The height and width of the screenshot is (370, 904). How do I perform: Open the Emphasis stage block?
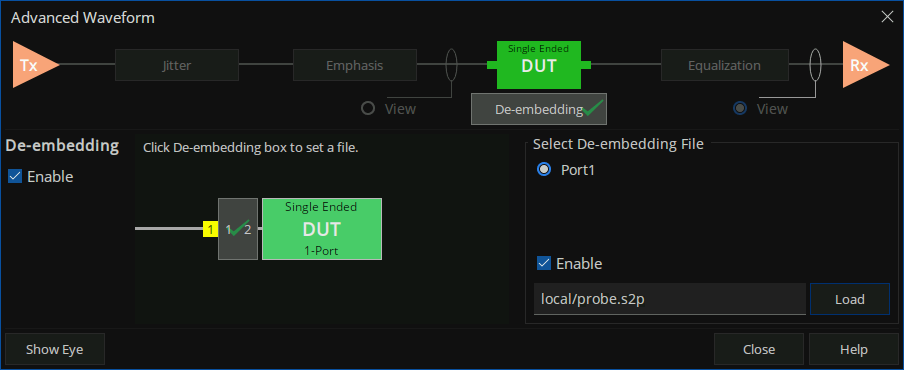355,65
